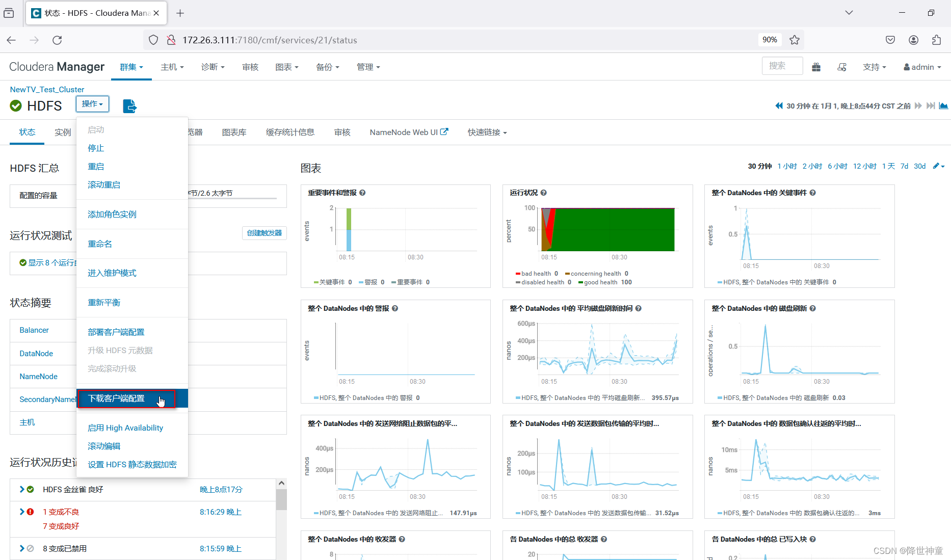Viewport: 951px width, 560px height.
Task: Click the green HDFS health check icon
Action: 16,106
